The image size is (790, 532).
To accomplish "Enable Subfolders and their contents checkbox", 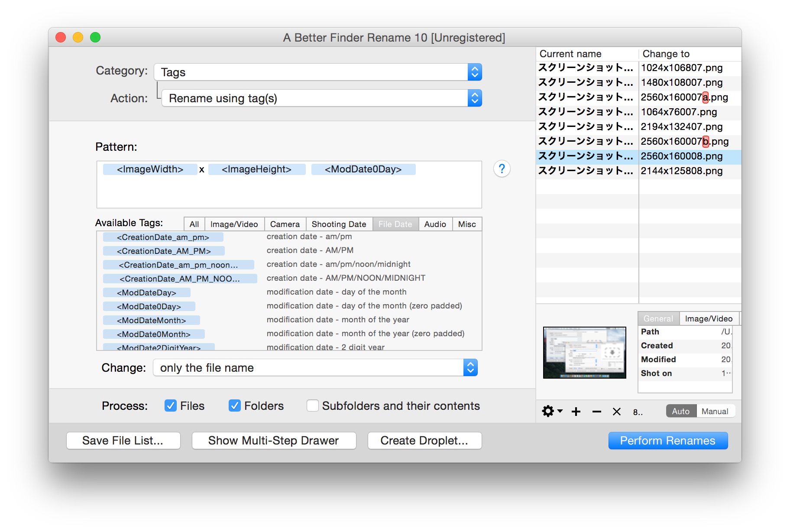I will [x=312, y=405].
